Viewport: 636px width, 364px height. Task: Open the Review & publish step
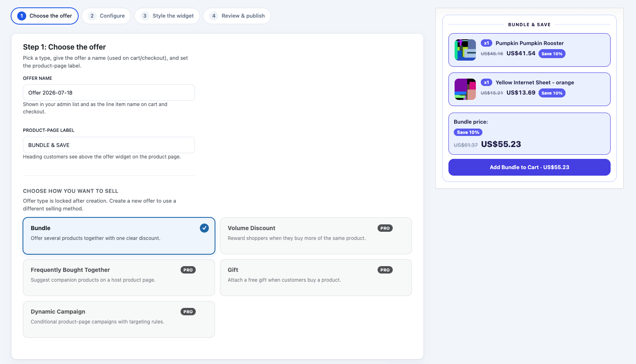[237, 16]
